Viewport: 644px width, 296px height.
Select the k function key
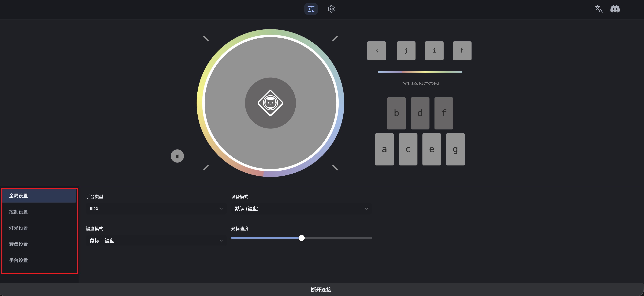[376, 51]
